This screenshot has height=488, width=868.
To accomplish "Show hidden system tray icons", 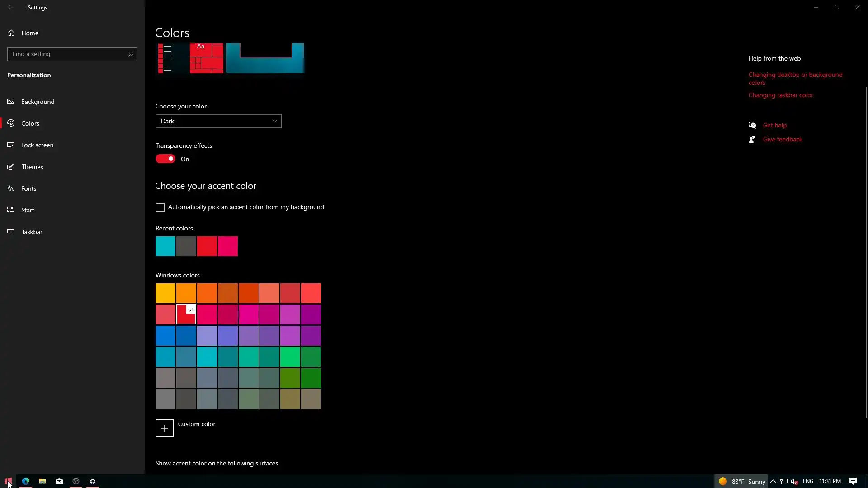I will click(x=773, y=481).
